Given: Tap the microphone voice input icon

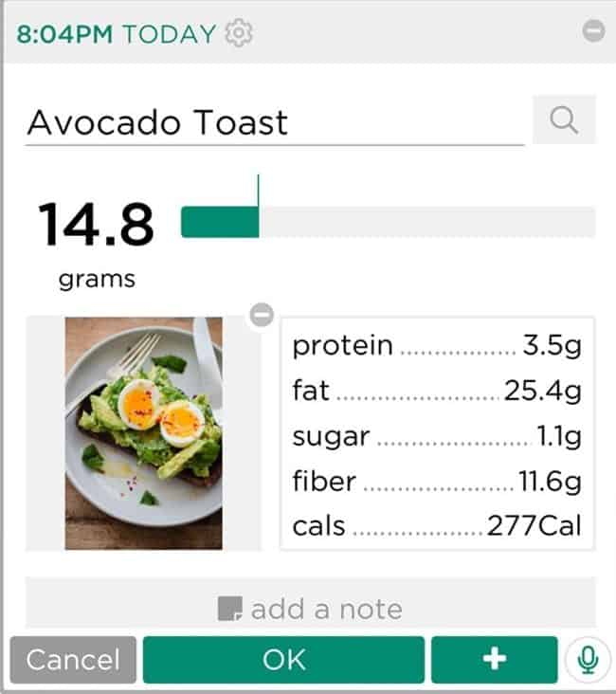Looking at the screenshot, I should [x=588, y=659].
